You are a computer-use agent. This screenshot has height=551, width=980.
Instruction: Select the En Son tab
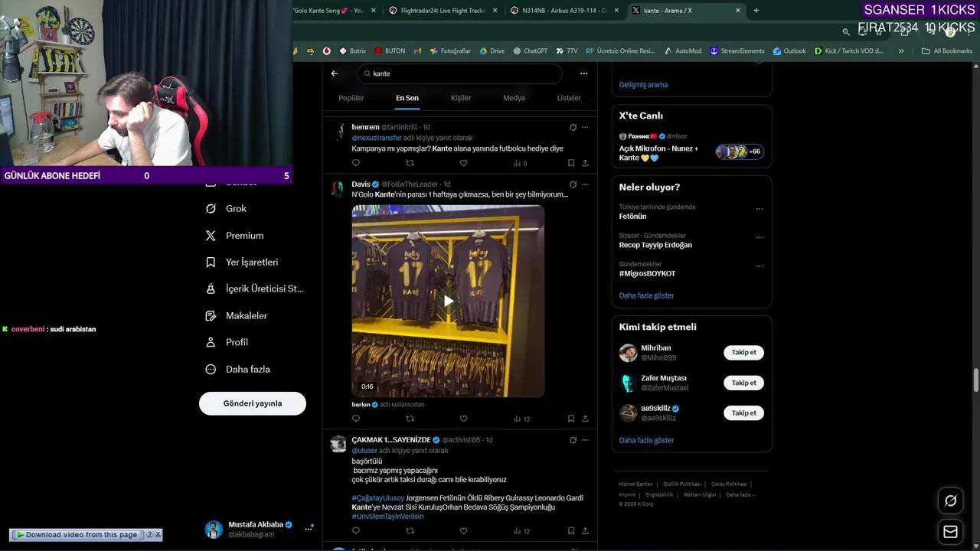pyautogui.click(x=407, y=98)
